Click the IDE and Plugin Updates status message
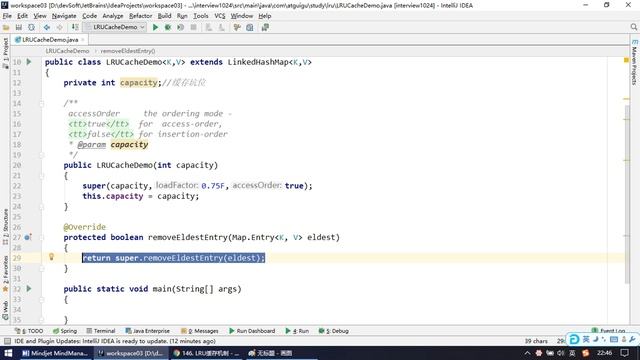The image size is (640, 360). click(x=115, y=341)
